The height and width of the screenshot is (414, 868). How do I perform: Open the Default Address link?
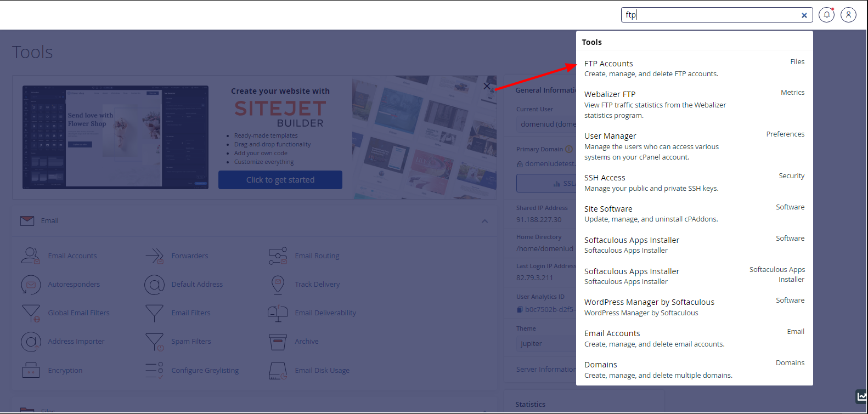coord(197,284)
